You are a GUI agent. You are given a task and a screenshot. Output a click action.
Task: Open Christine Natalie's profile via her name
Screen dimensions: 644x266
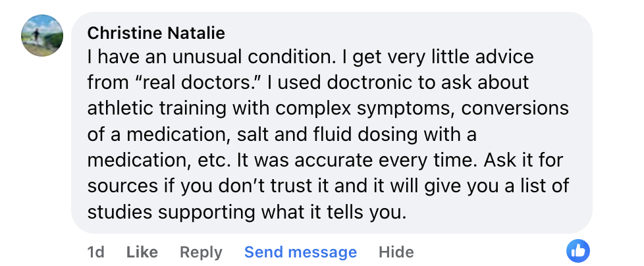click(x=156, y=33)
